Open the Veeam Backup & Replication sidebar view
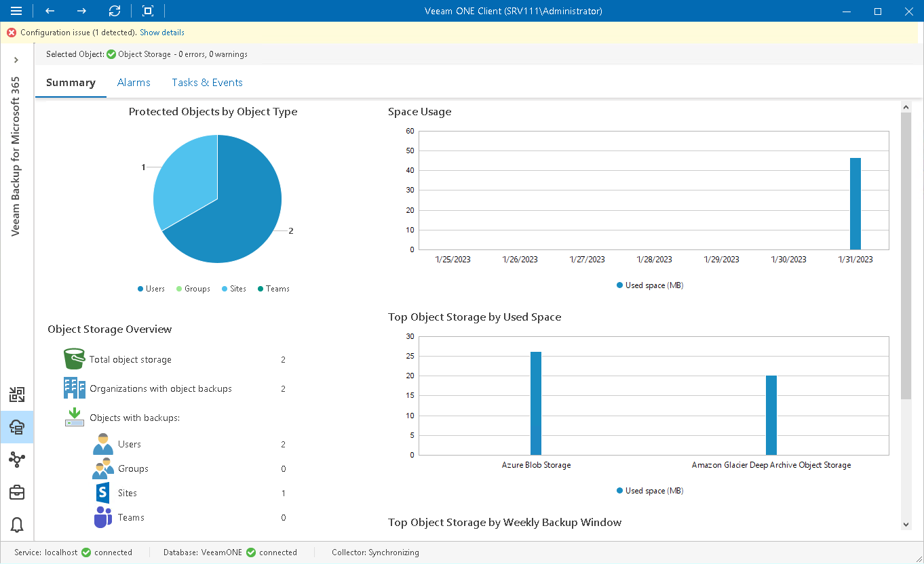The image size is (924, 564). (17, 395)
